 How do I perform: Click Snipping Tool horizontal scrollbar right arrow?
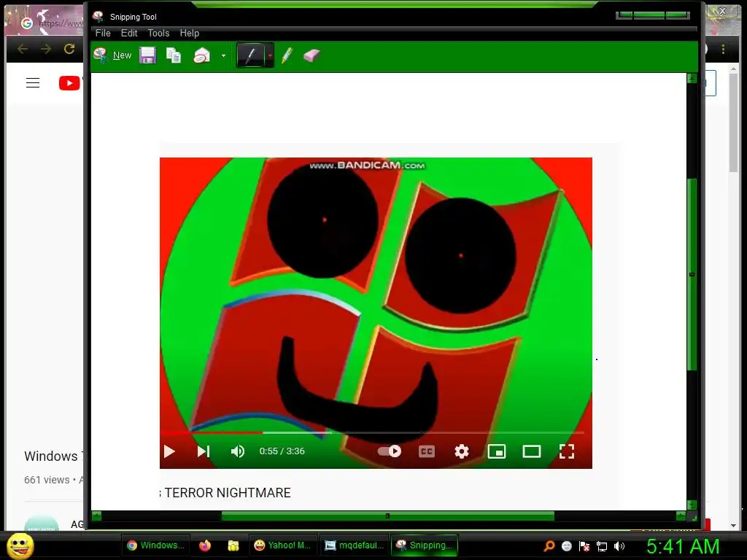(x=681, y=516)
